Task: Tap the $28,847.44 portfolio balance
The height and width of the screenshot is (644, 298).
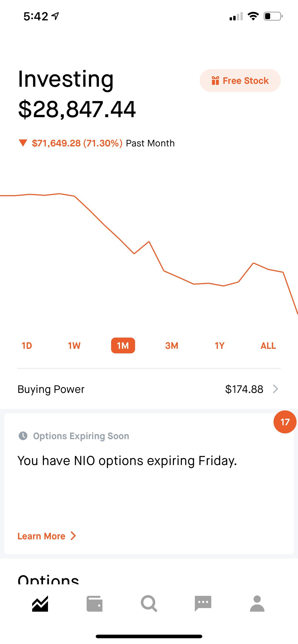Action: pyautogui.click(x=77, y=109)
